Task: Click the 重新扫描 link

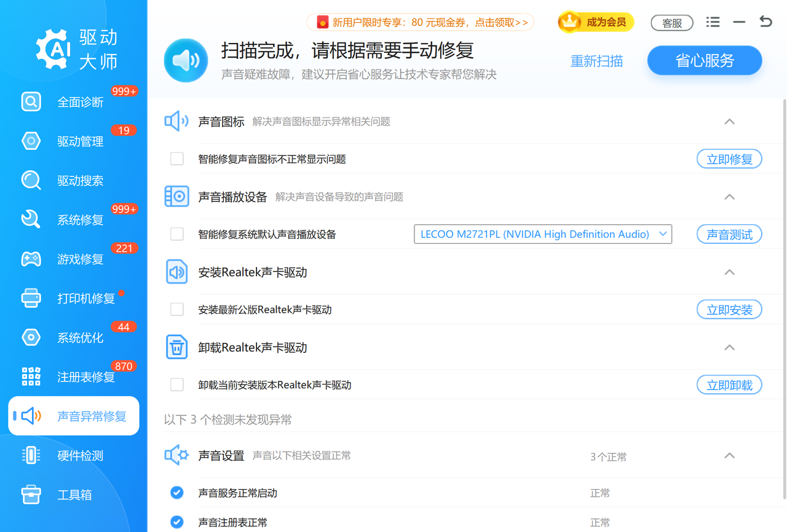Action: (596, 61)
